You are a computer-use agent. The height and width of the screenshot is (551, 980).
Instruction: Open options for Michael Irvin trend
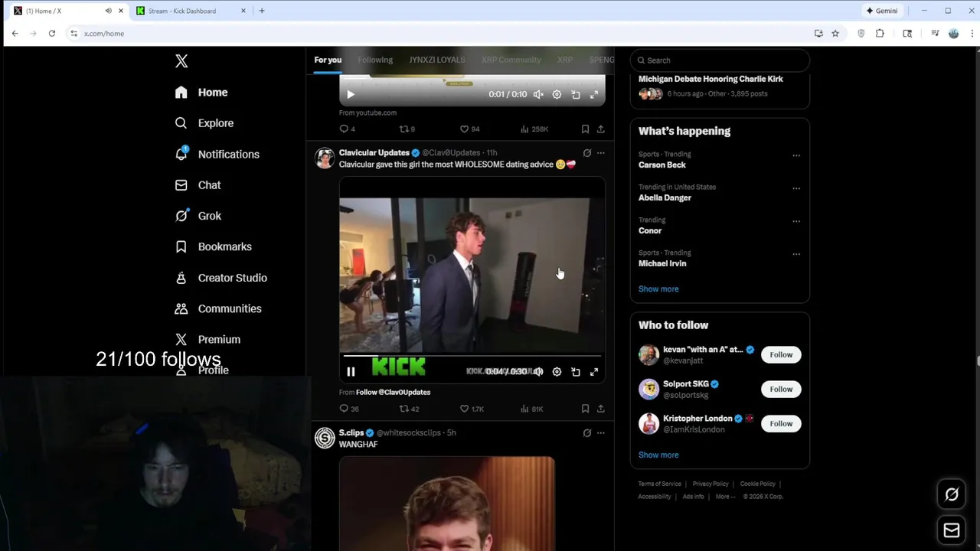tap(796, 254)
